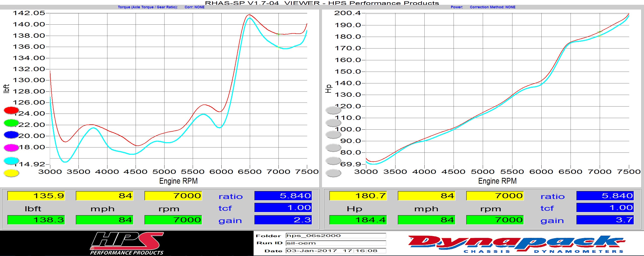
Task: Select the magenta run oval indicator
Action: (11, 148)
